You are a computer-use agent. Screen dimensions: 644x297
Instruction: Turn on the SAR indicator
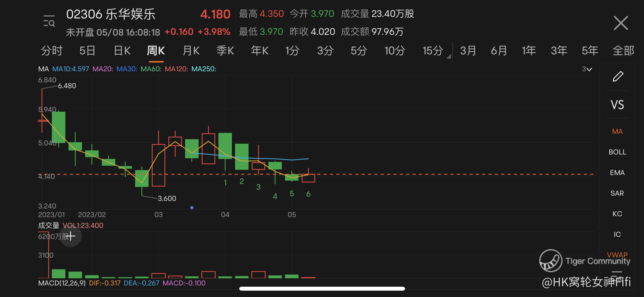tap(617, 193)
